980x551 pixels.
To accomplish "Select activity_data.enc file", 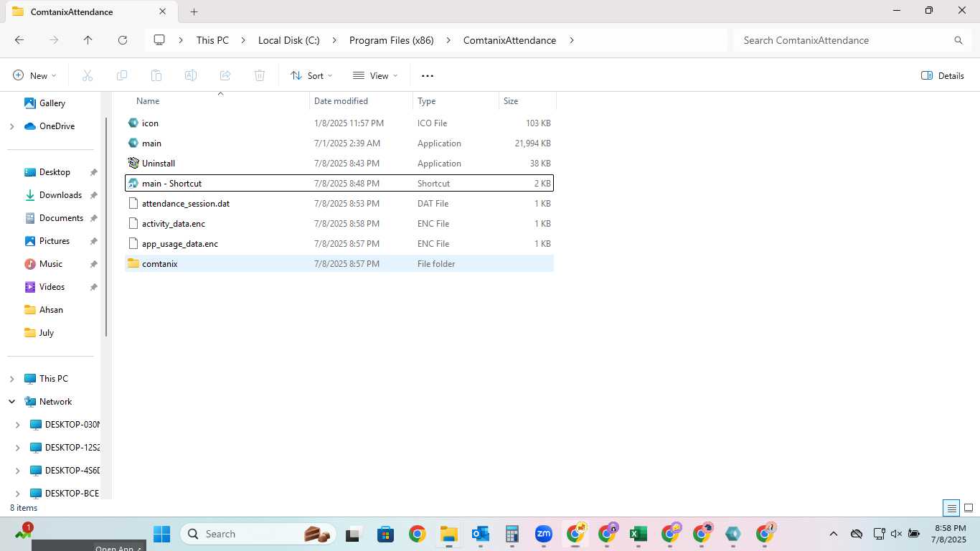I will pyautogui.click(x=339, y=224).
